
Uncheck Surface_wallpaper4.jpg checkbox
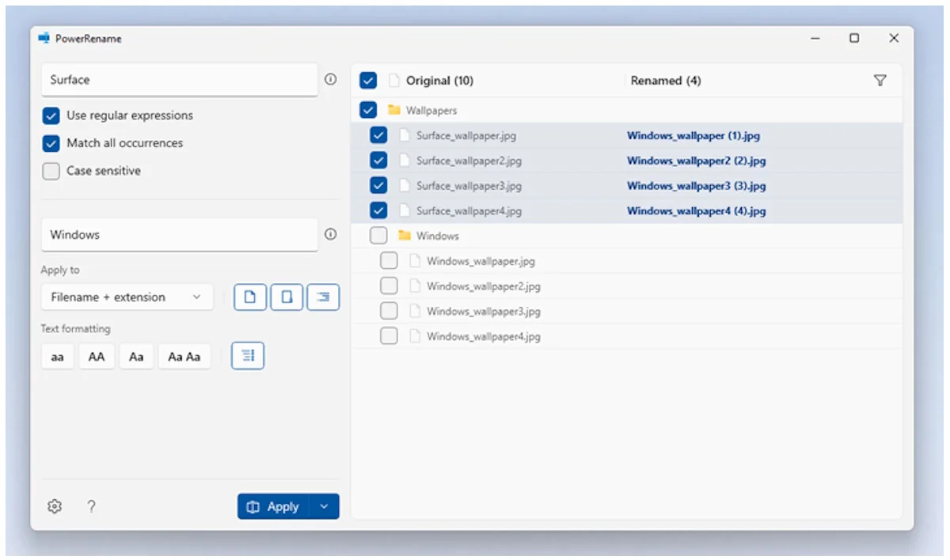pyautogui.click(x=378, y=210)
